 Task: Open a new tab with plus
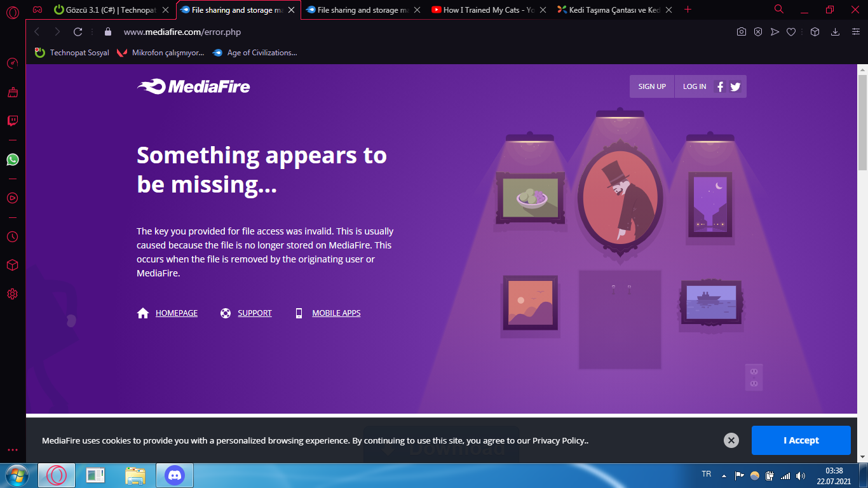tap(688, 10)
